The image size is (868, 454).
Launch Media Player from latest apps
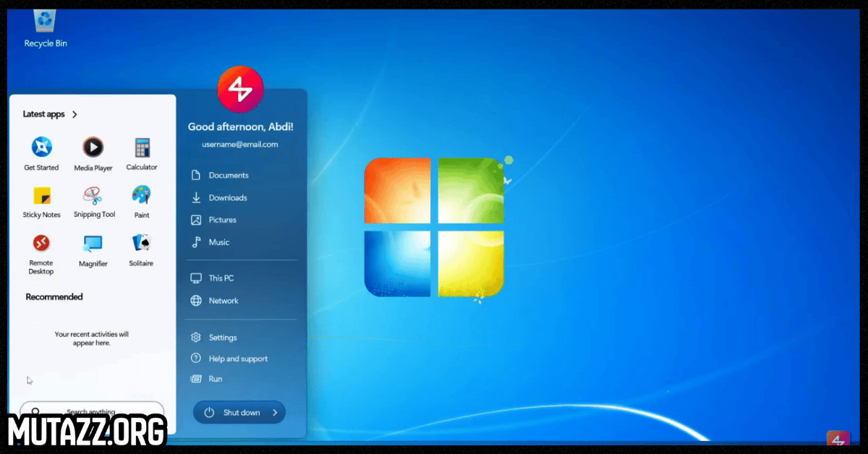(x=93, y=148)
